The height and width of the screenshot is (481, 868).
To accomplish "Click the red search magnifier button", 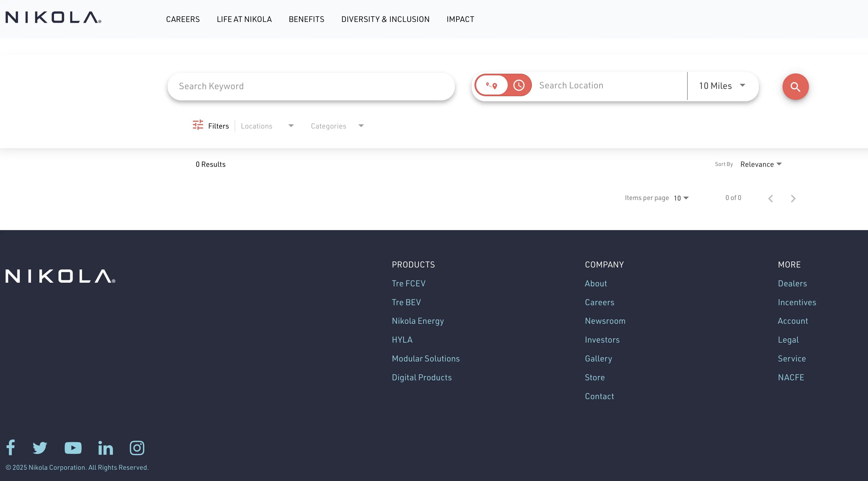I will tap(795, 87).
